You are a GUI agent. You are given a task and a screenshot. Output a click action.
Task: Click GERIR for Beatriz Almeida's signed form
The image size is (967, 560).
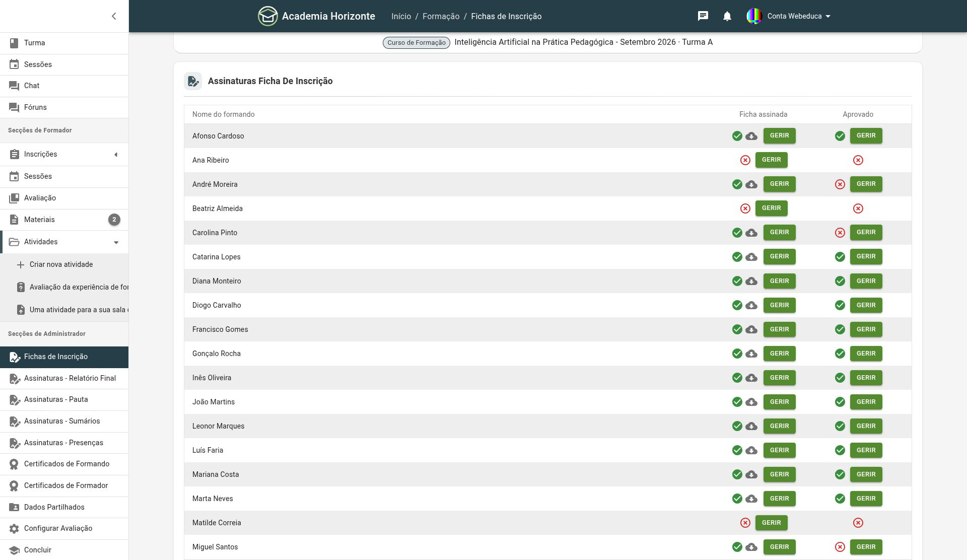(772, 208)
